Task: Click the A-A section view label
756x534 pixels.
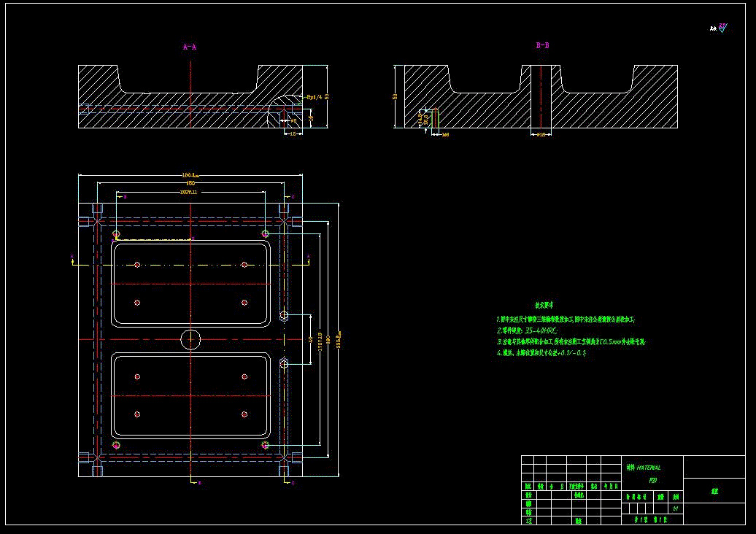Action: pyautogui.click(x=190, y=47)
